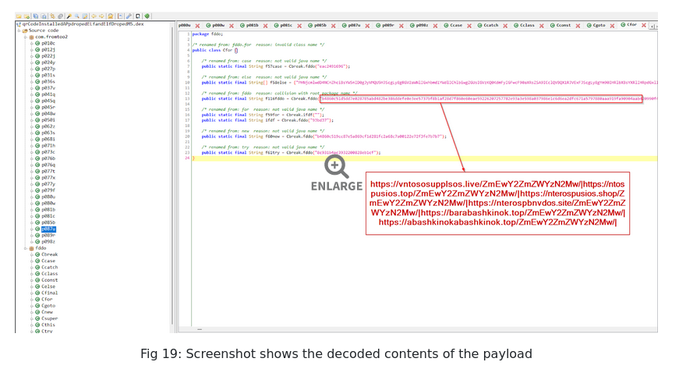Close the Cfor tab
Screen dimensions: 679x369
pos(643,26)
